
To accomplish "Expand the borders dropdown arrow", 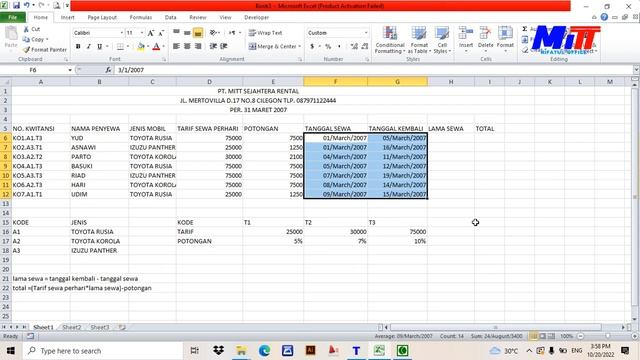I will (128, 47).
